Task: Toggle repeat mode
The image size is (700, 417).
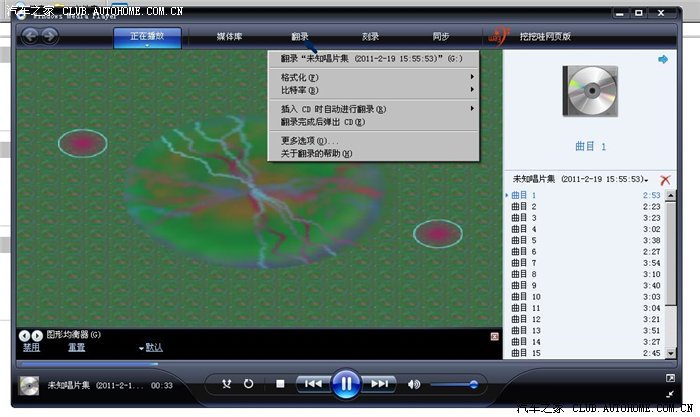Action: 248,384
